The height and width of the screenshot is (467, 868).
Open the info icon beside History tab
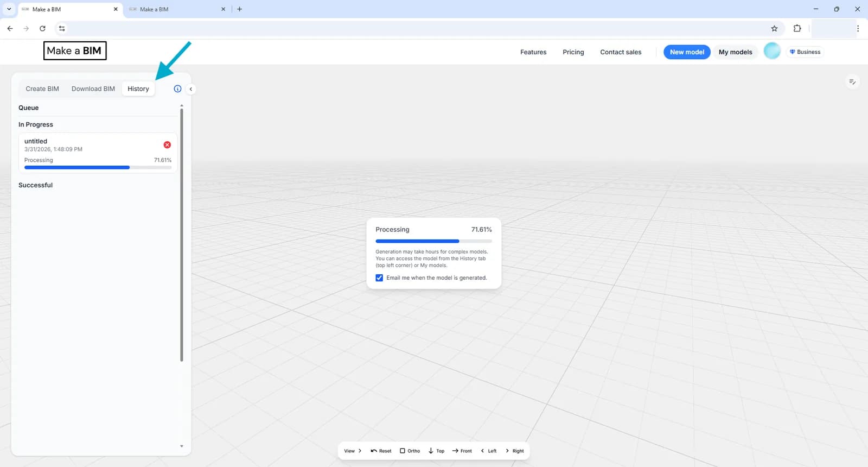click(x=177, y=89)
